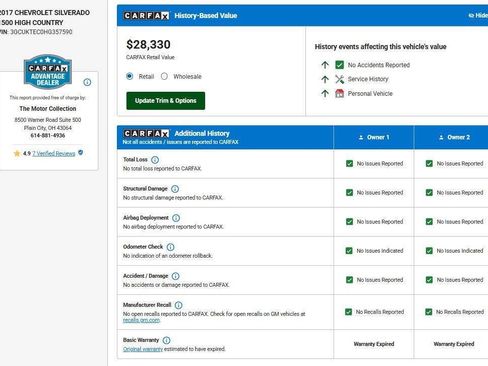The width and height of the screenshot is (488, 366).
Task: Click the CARFAX logo in History-Based Value header
Action: 146,16
